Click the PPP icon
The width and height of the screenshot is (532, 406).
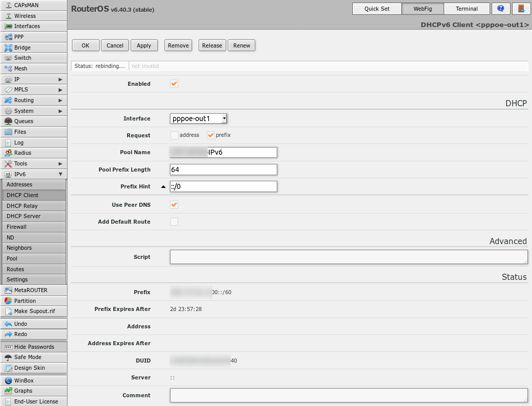9,37
